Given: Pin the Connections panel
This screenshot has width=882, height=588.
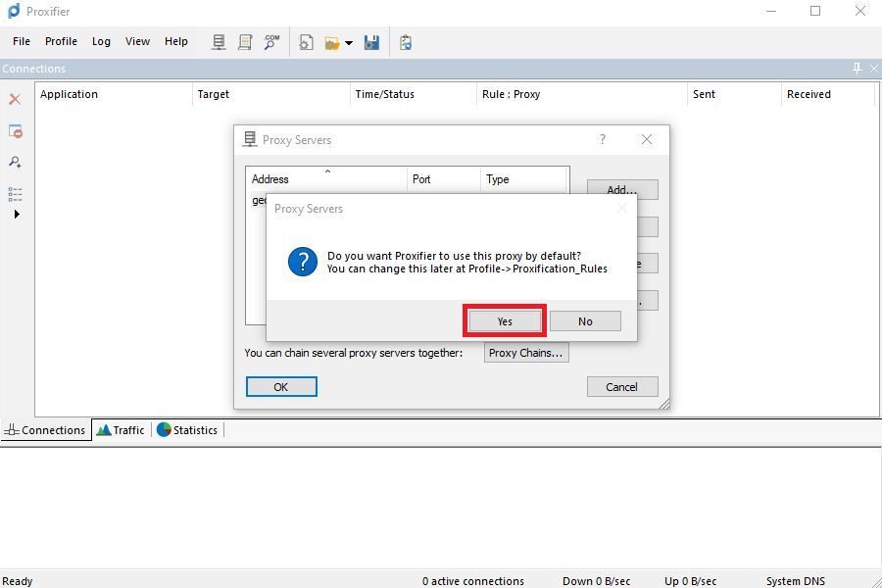Looking at the screenshot, I should pos(857,69).
